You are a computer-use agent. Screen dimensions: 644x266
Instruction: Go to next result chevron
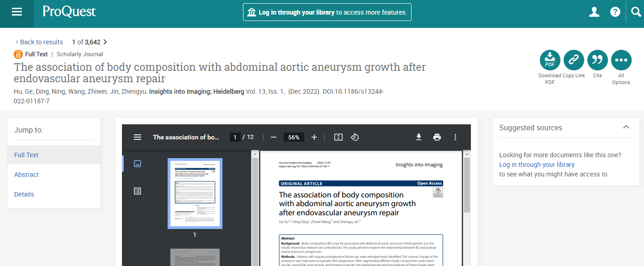click(105, 42)
